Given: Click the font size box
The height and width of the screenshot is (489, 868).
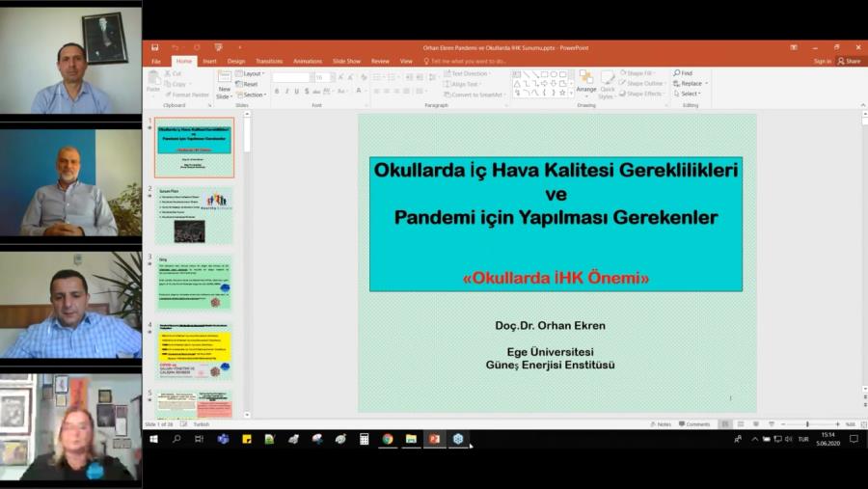Looking at the screenshot, I should (322, 77).
